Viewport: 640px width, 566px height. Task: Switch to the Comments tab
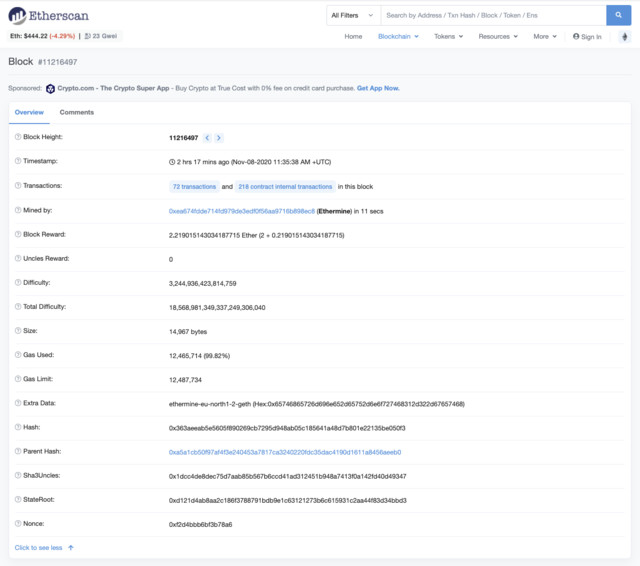pyautogui.click(x=77, y=113)
